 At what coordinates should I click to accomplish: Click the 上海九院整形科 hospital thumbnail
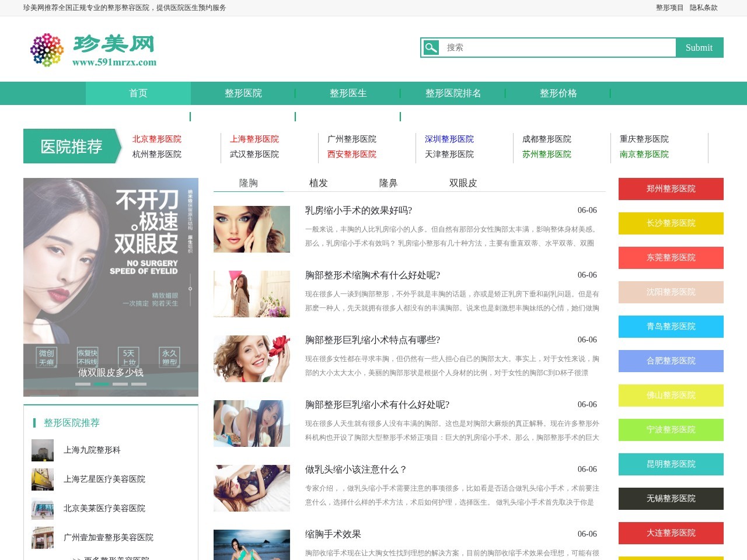[42, 450]
